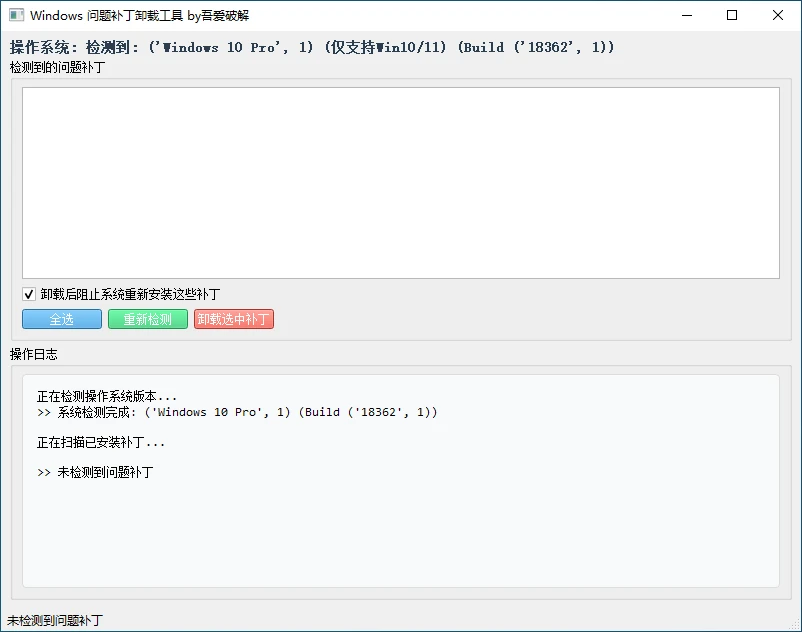This screenshot has width=802, height=632.
Task: Click the app icon in the title bar
Action: (x=16, y=15)
